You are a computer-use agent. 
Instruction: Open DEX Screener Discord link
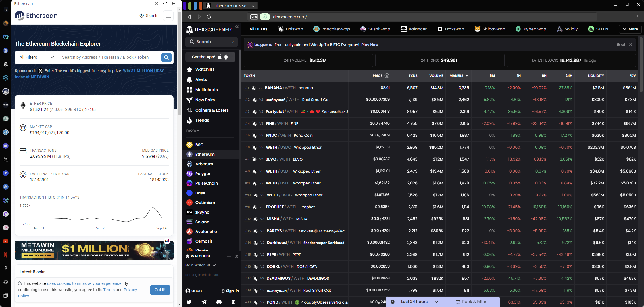pos(219,302)
